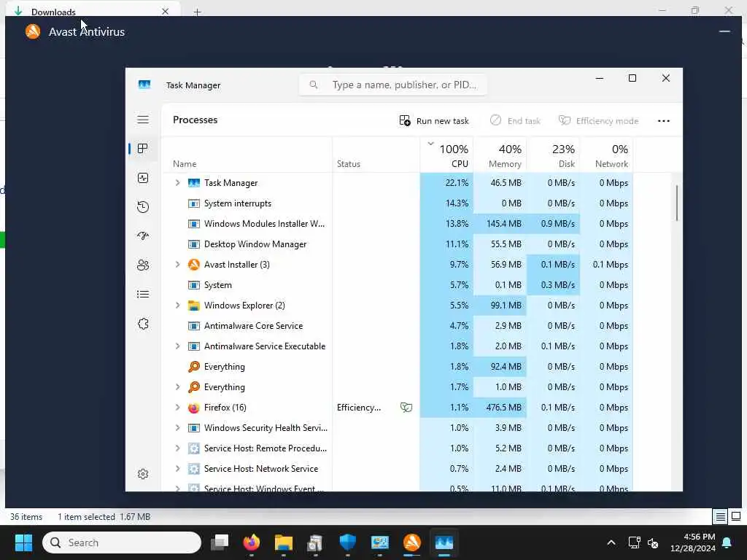Expand Antimalware Service Executable row

coord(178,346)
